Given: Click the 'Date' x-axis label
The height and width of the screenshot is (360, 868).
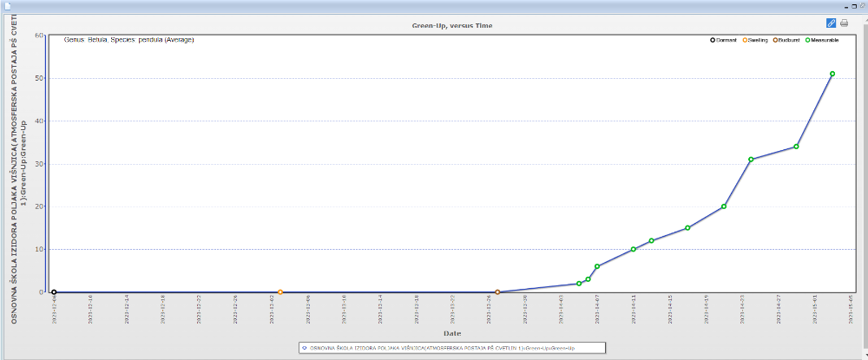Looking at the screenshot, I should pos(452,333).
